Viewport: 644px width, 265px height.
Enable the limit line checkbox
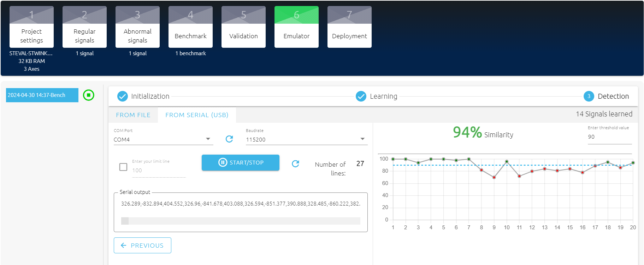[123, 167]
